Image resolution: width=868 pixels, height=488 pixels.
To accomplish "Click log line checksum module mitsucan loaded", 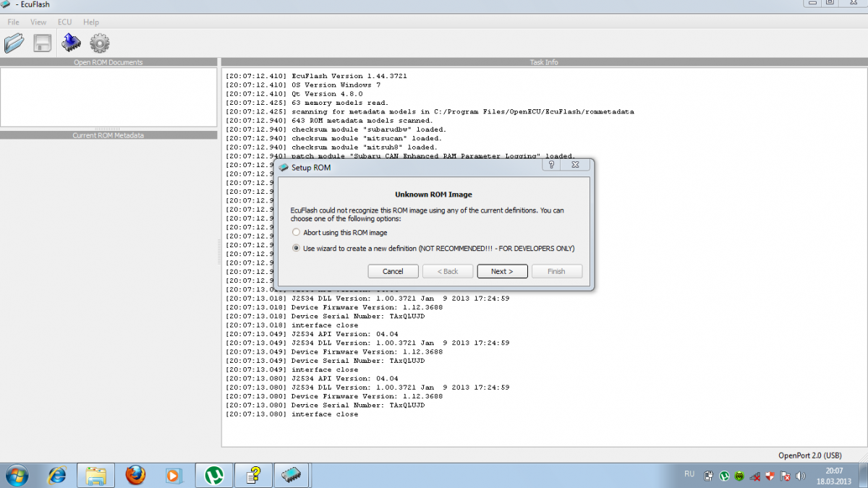I will (x=333, y=138).
